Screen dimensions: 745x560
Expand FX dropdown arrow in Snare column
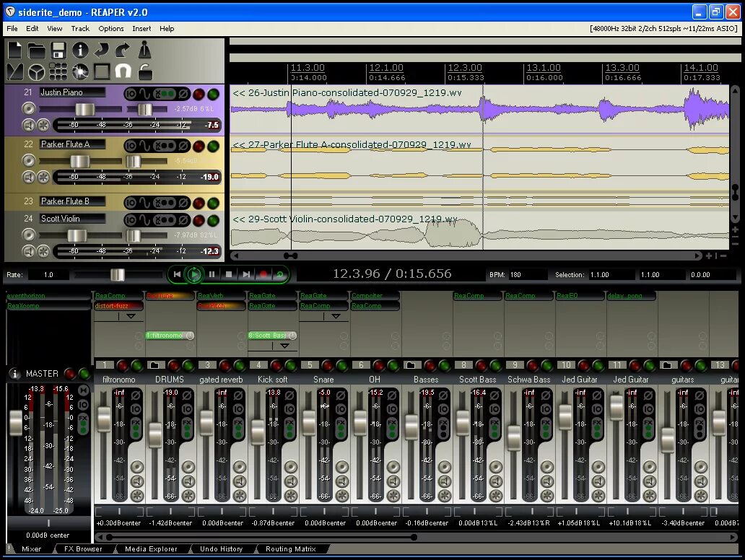(336, 316)
